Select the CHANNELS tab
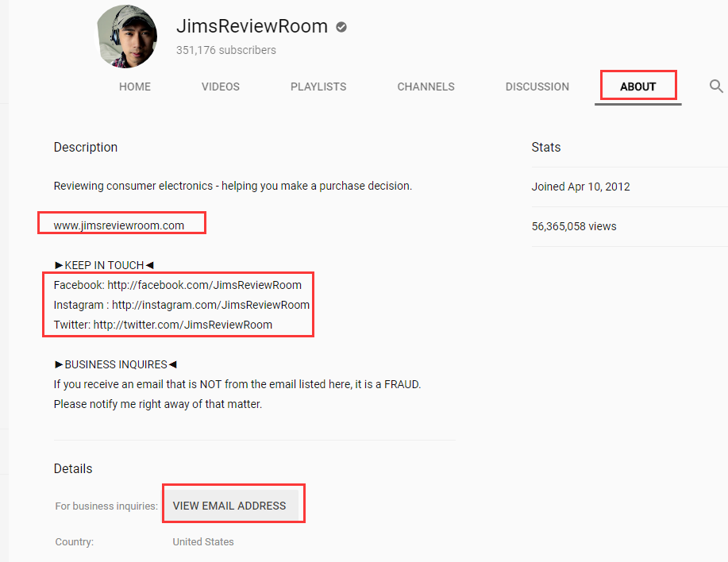The height and width of the screenshot is (562, 728). (x=426, y=87)
